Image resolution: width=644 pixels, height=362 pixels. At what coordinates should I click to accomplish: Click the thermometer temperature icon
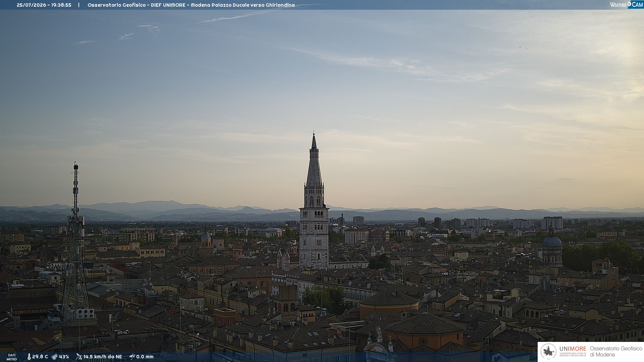(x=29, y=357)
